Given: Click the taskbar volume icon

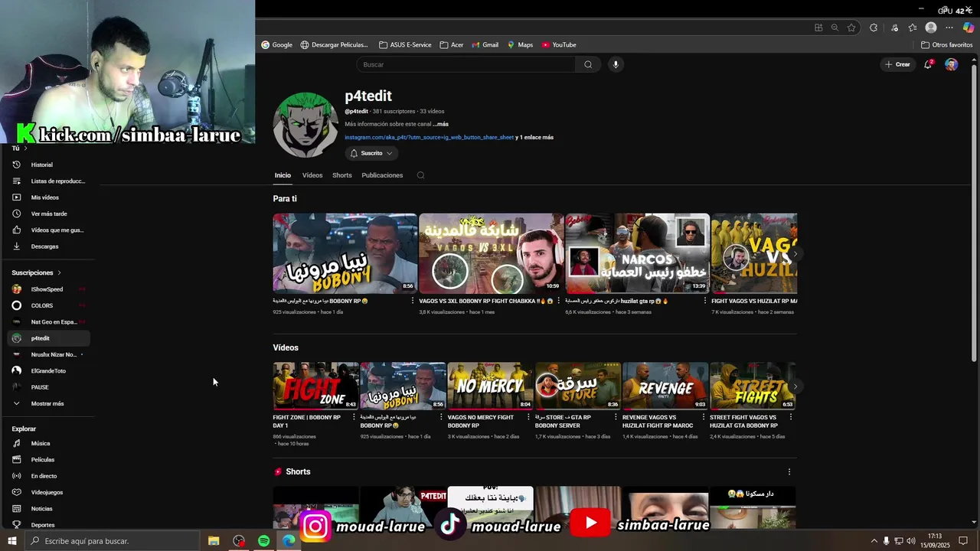Looking at the screenshot, I should (911, 541).
